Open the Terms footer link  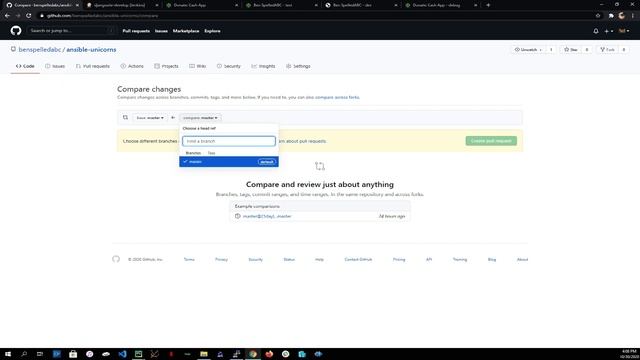[x=189, y=260]
